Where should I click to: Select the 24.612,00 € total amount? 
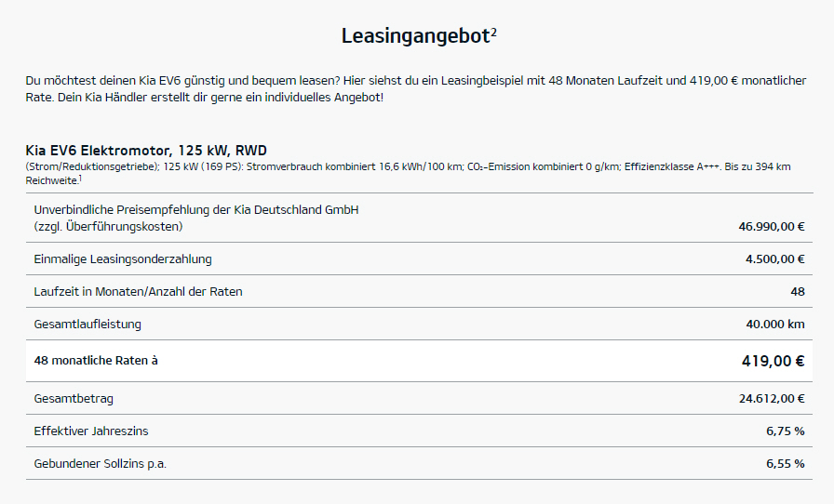coord(771,398)
